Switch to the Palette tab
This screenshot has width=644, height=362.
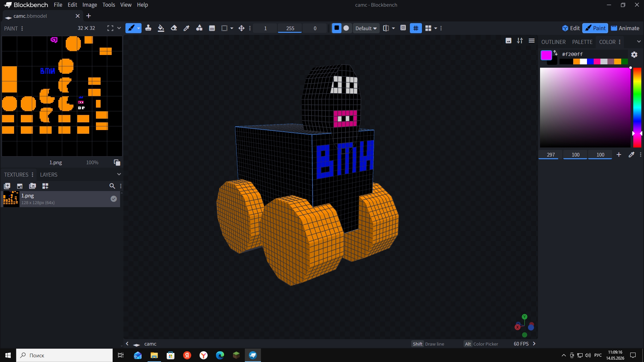[x=582, y=42]
